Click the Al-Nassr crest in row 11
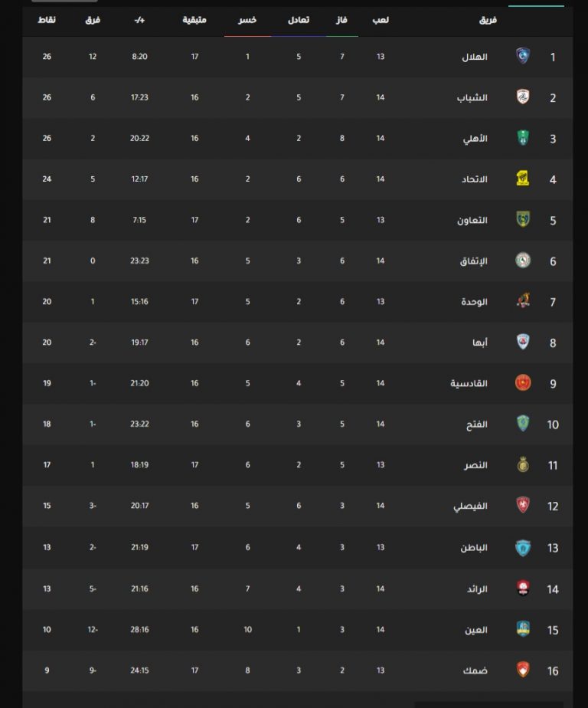The width and height of the screenshot is (588, 708). tap(523, 464)
